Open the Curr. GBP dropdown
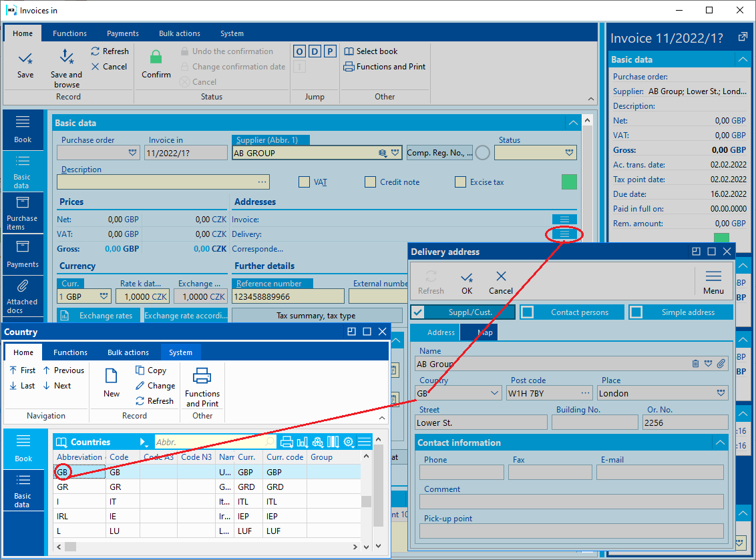The width and height of the screenshot is (756, 560). click(104, 296)
